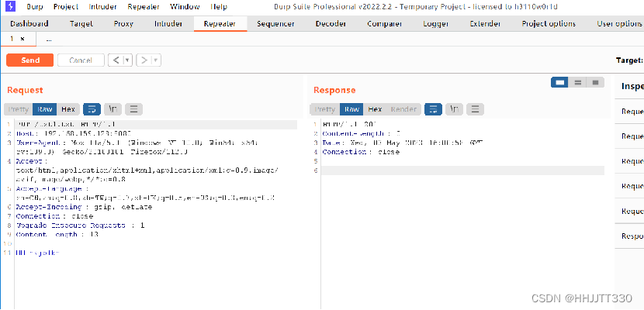Screen dimensions: 644x310
Task: Click the 'Connection: close' request header line
Action: [54, 216]
